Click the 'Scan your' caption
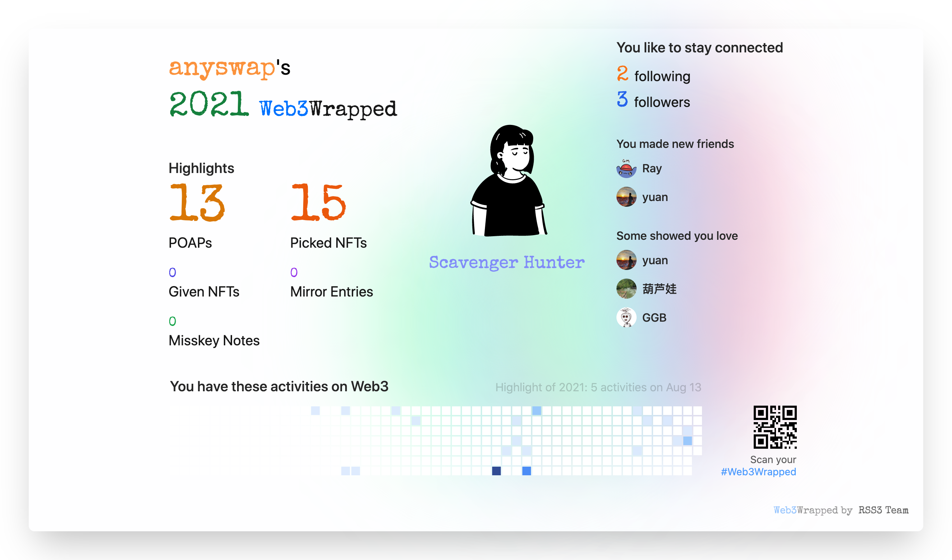The height and width of the screenshot is (560, 952). coord(773,459)
